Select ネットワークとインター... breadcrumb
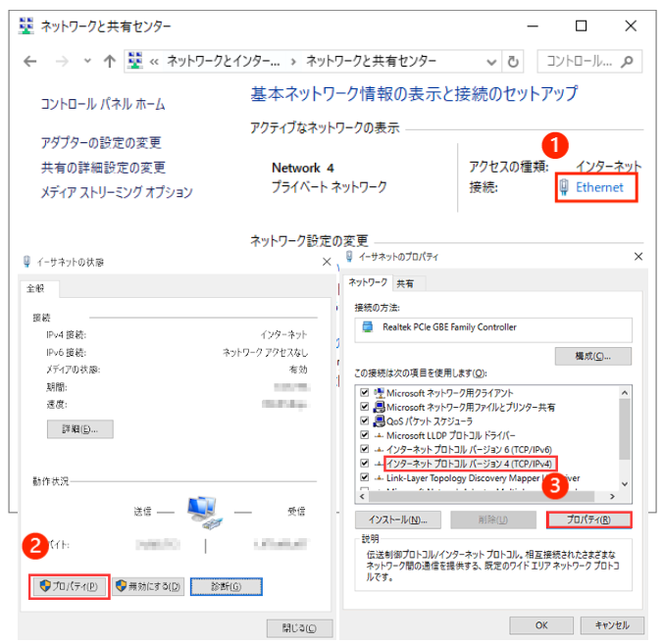Screen dimensions: 663x644 click(223, 62)
